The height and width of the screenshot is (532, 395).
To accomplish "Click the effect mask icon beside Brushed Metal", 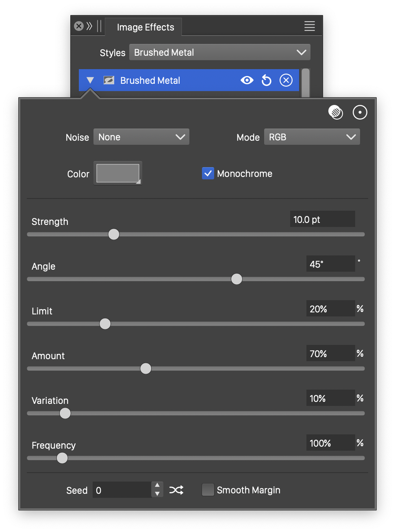I will point(109,81).
